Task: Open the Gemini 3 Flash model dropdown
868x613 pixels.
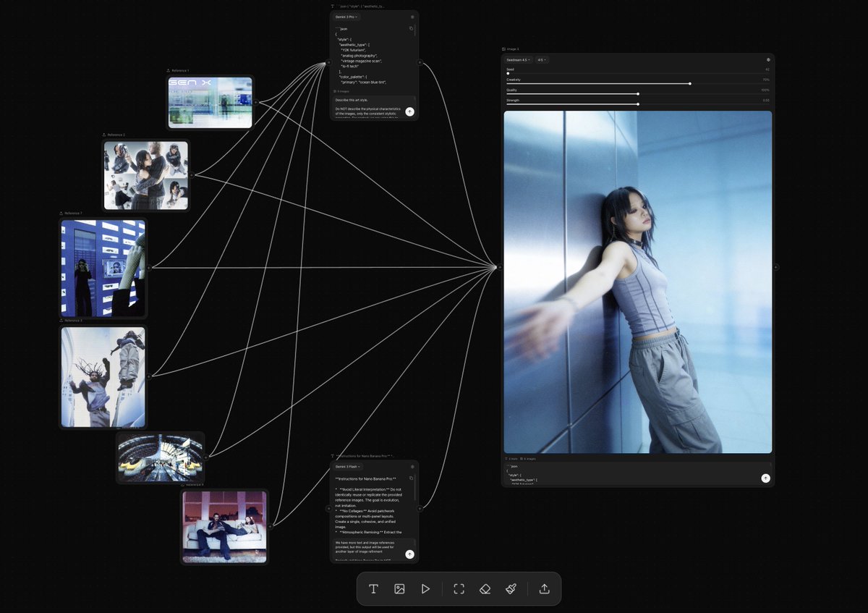Action: click(x=348, y=467)
